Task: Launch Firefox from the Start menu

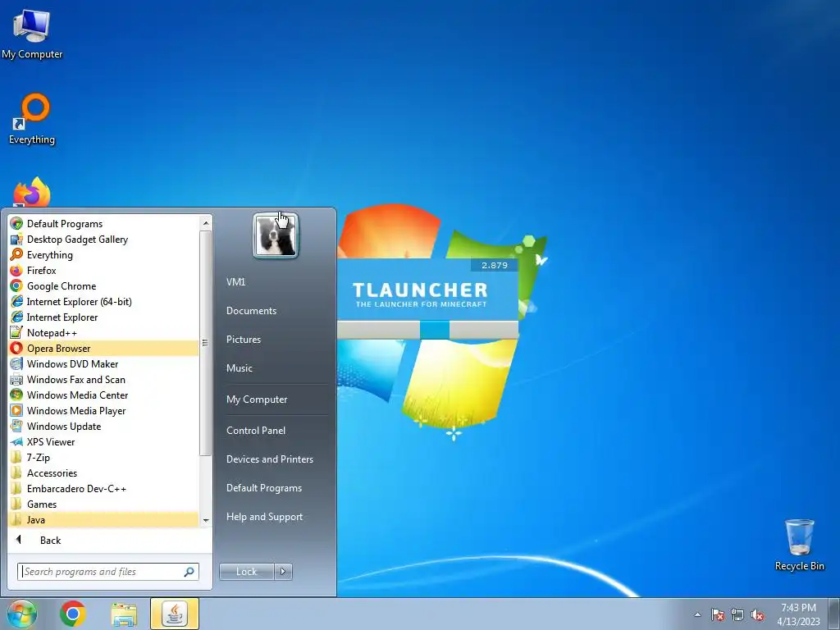Action: [103, 270]
